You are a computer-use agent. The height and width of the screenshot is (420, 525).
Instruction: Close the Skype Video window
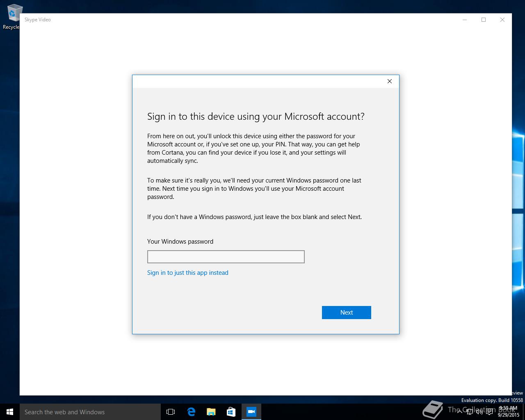click(502, 20)
